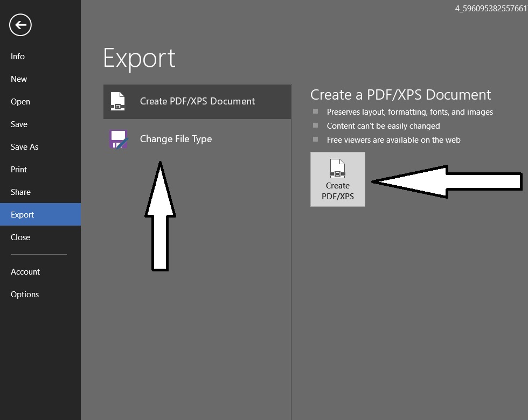This screenshot has width=528, height=420.
Task: Select the highlighted Export tab in the sidebar
Action: click(23, 215)
